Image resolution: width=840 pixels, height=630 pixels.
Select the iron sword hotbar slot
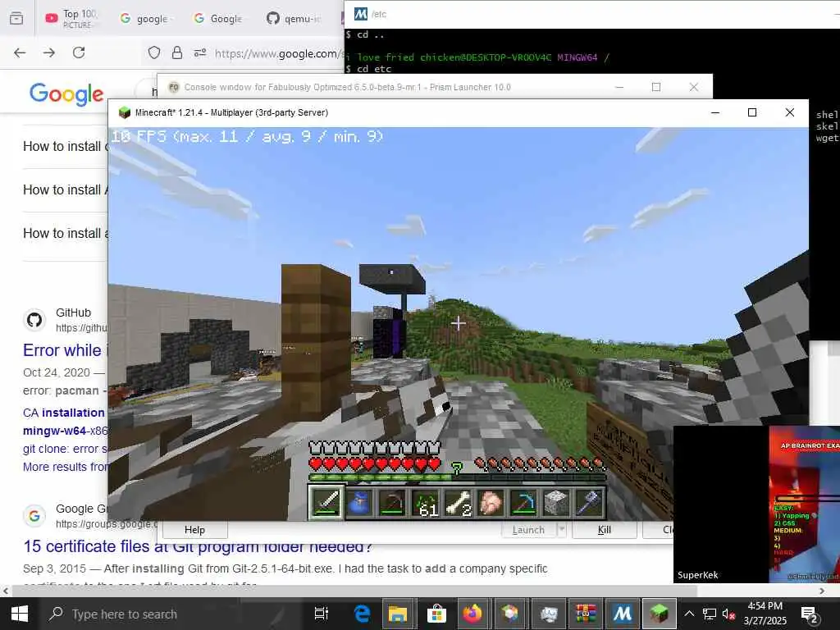326,503
